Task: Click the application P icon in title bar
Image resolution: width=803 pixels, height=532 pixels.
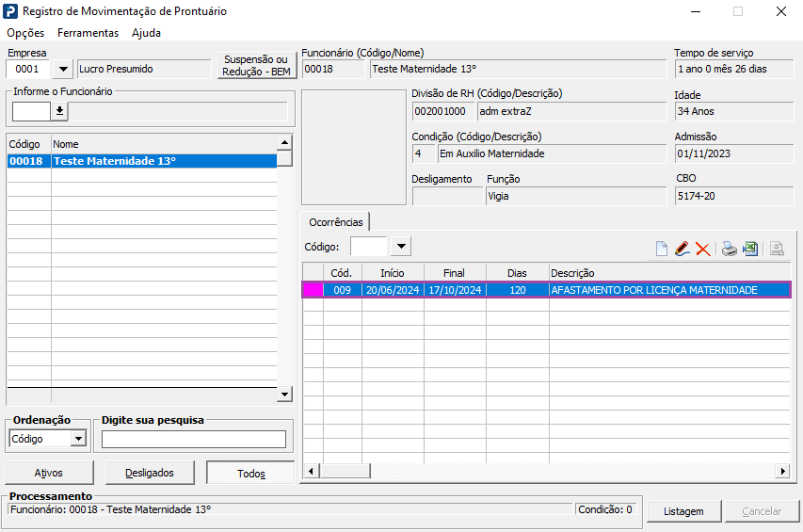Action: click(10, 11)
